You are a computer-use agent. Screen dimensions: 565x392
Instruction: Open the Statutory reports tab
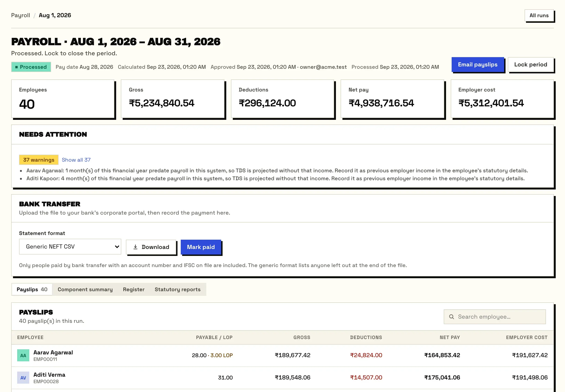point(177,290)
